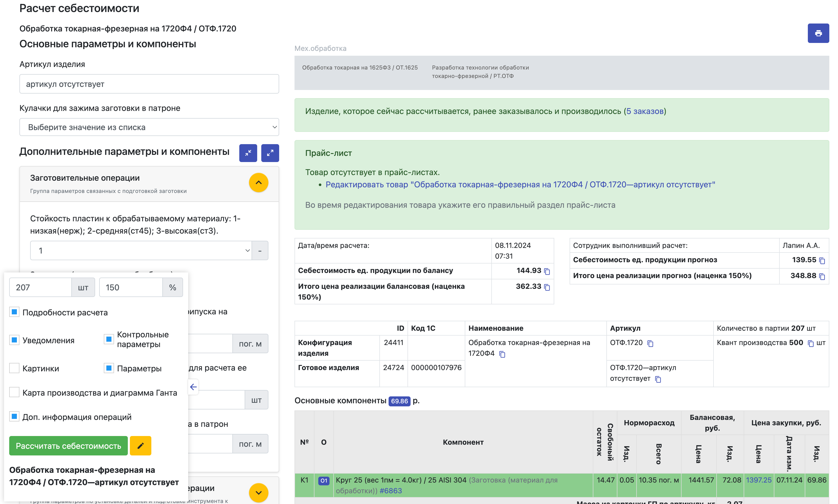
Task: Copy the production quantum 500 value
Action: coord(810,343)
